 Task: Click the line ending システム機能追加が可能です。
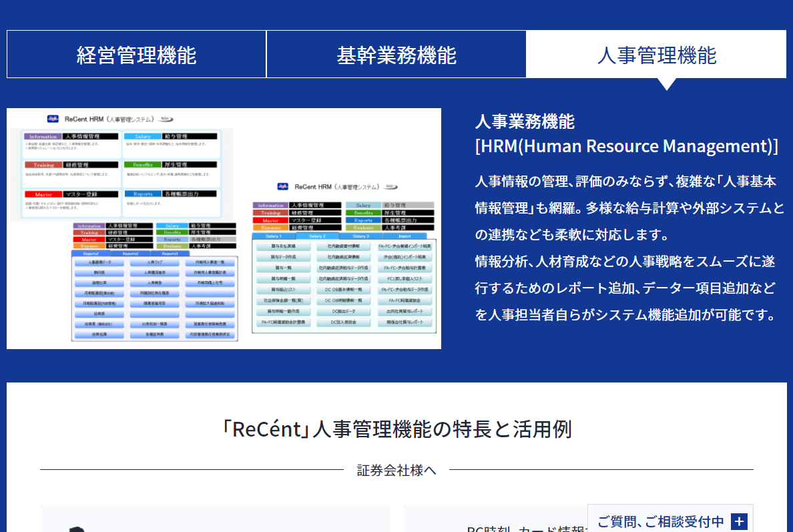627,315
